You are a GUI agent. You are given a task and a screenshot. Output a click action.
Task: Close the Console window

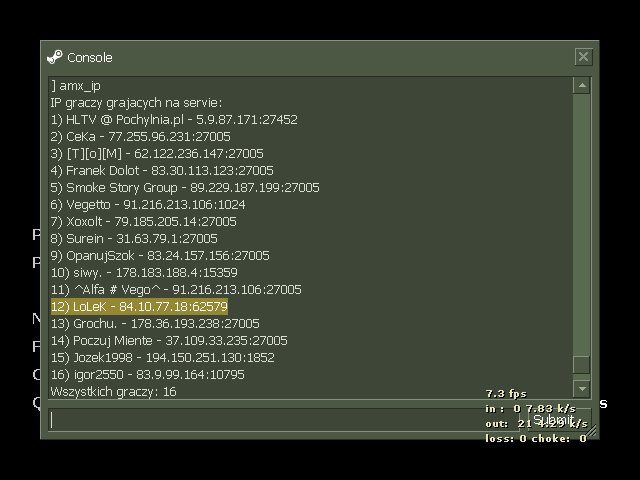click(x=584, y=57)
